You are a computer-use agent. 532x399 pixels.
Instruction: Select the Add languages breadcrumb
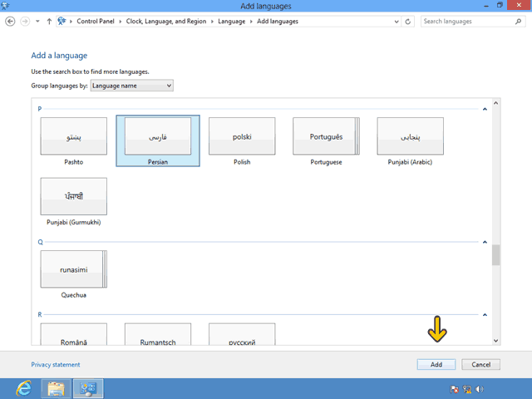pyautogui.click(x=277, y=22)
